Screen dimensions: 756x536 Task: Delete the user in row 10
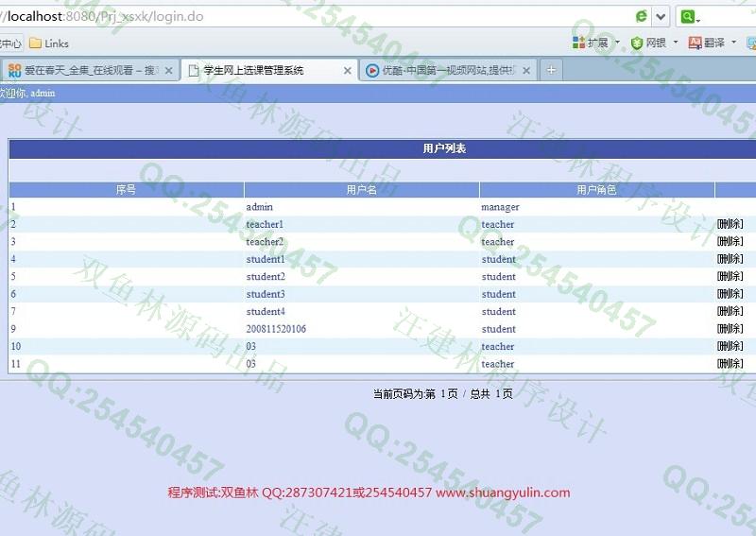[x=730, y=346]
